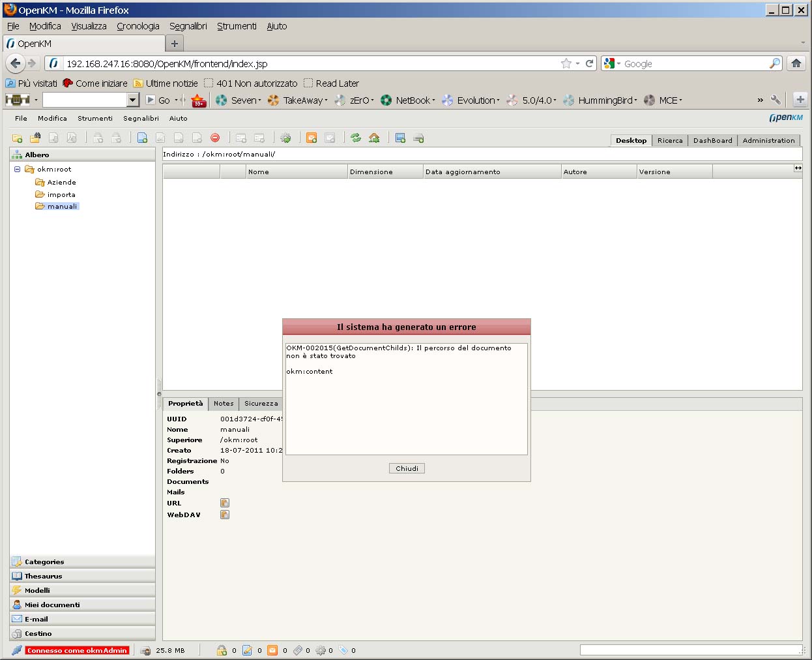Open the Administration section
Viewport: 812px width, 660px height.
(769, 140)
